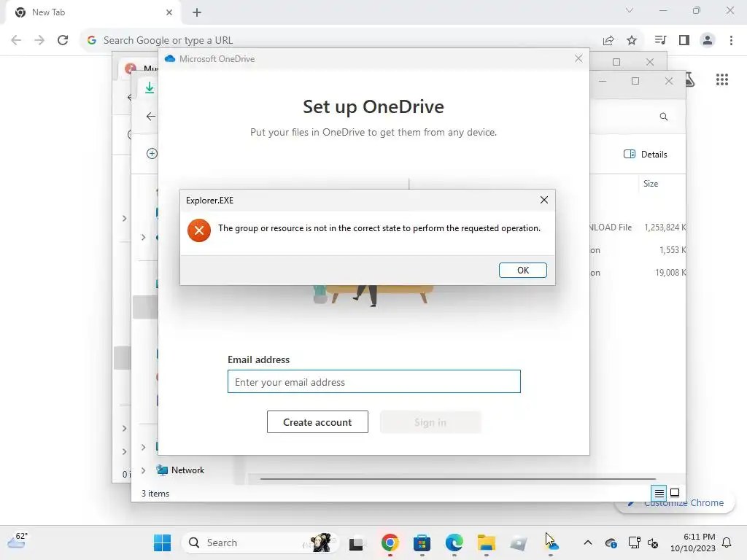Click the 6:11 PM clock and date

click(x=693, y=542)
